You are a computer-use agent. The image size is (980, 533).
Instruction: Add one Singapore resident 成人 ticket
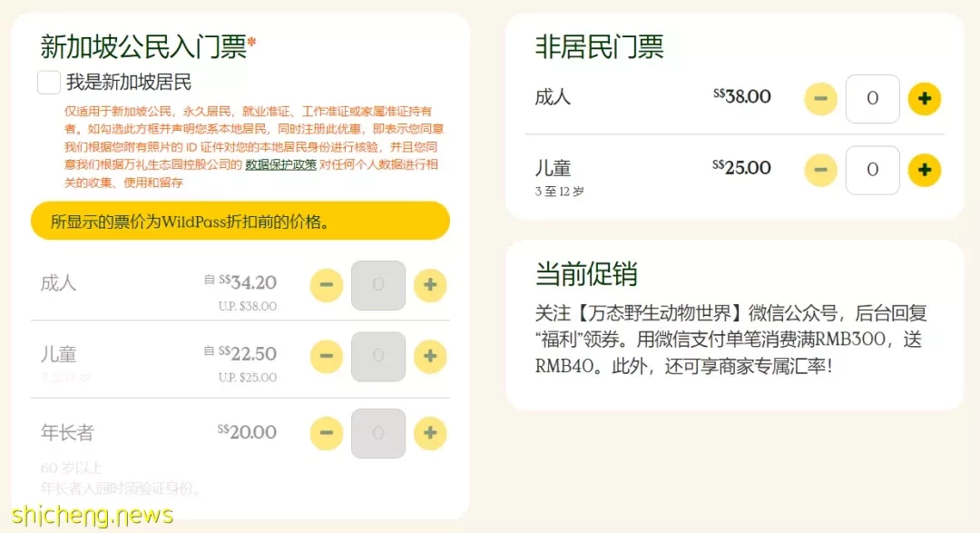pyautogui.click(x=430, y=285)
